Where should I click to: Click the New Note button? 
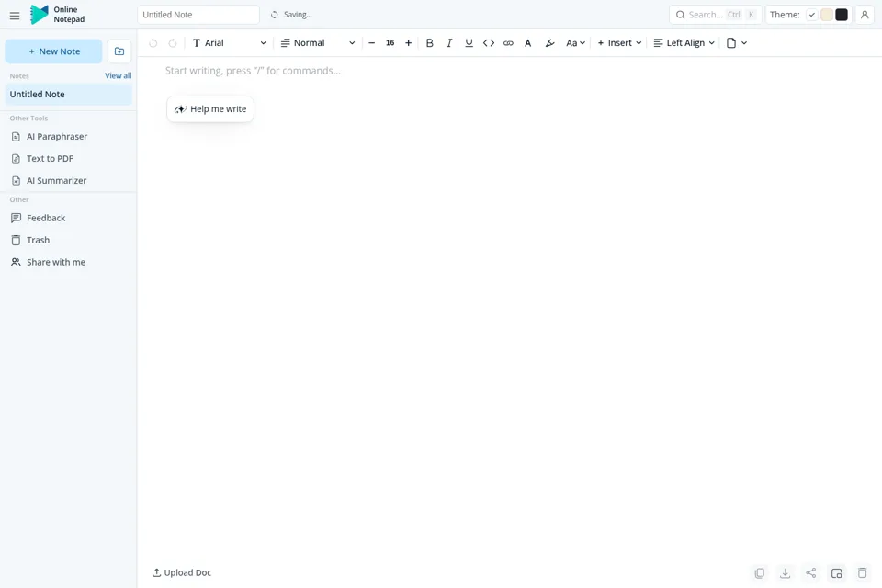pos(53,51)
